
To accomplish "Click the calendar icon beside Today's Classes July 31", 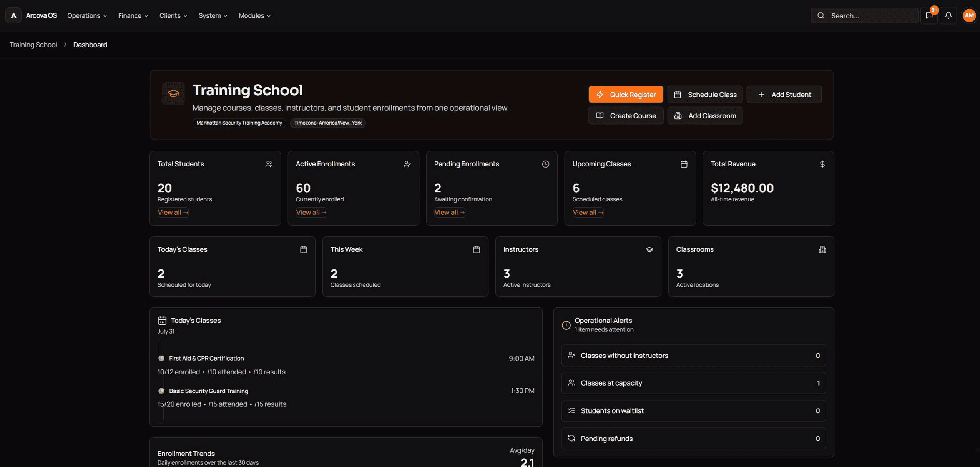I will (162, 320).
